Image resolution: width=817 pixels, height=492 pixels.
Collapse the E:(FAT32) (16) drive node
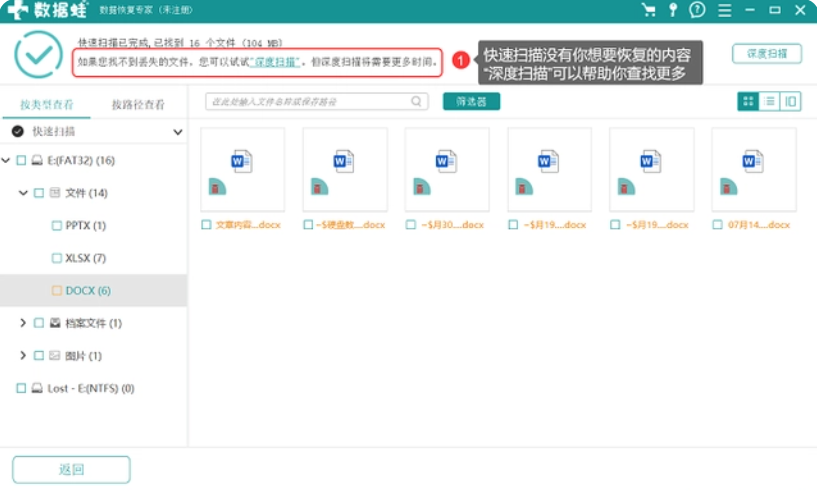[x=7, y=160]
